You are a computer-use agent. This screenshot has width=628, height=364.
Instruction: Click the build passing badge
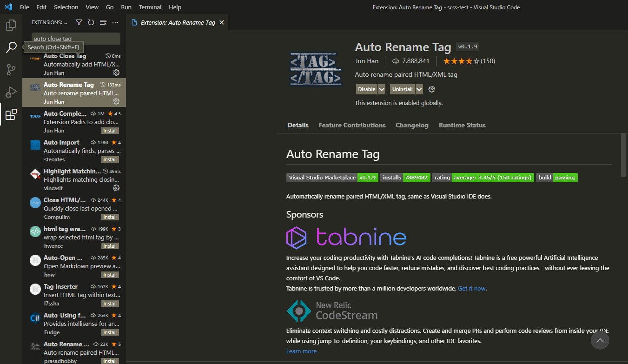point(556,178)
